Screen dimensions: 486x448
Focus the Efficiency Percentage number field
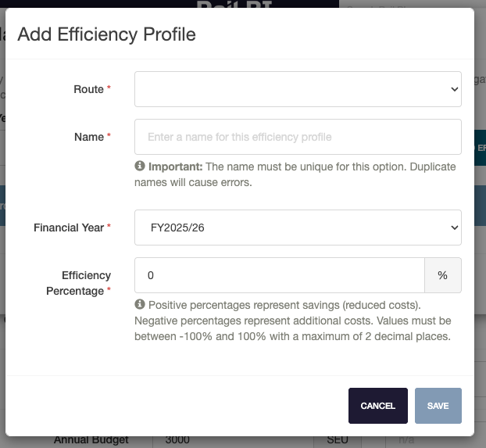[x=280, y=275]
